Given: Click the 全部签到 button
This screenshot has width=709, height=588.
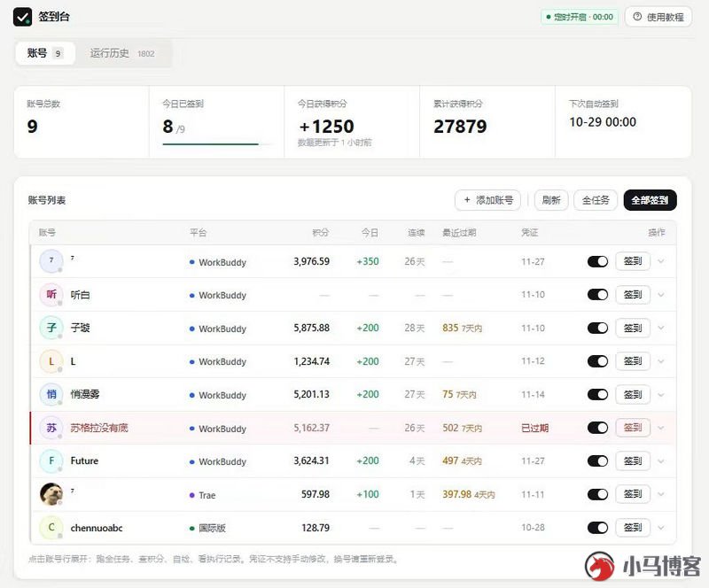Looking at the screenshot, I should click(650, 200).
